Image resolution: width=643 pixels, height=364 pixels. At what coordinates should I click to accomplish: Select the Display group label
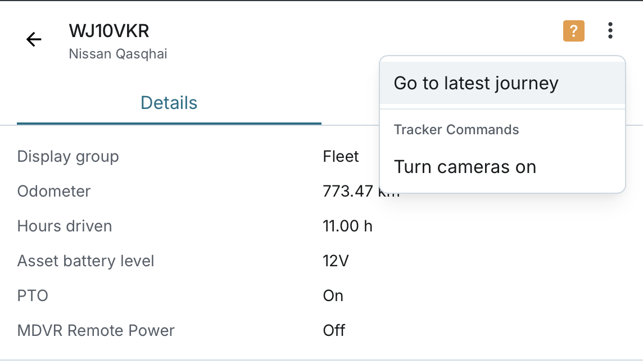(x=68, y=156)
